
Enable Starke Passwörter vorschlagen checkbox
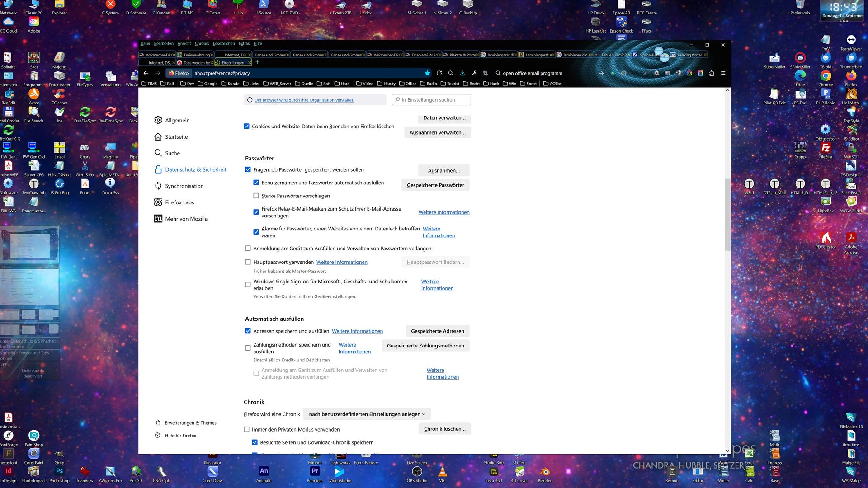tap(256, 196)
